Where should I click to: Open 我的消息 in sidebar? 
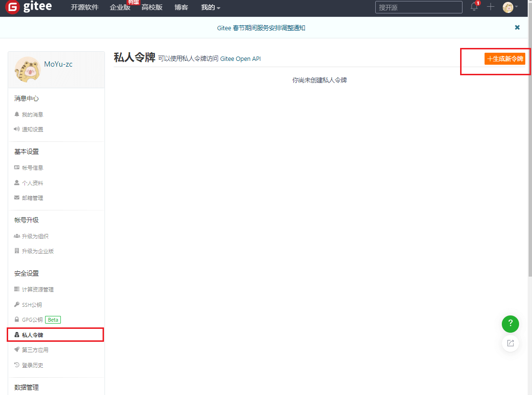tap(33, 115)
